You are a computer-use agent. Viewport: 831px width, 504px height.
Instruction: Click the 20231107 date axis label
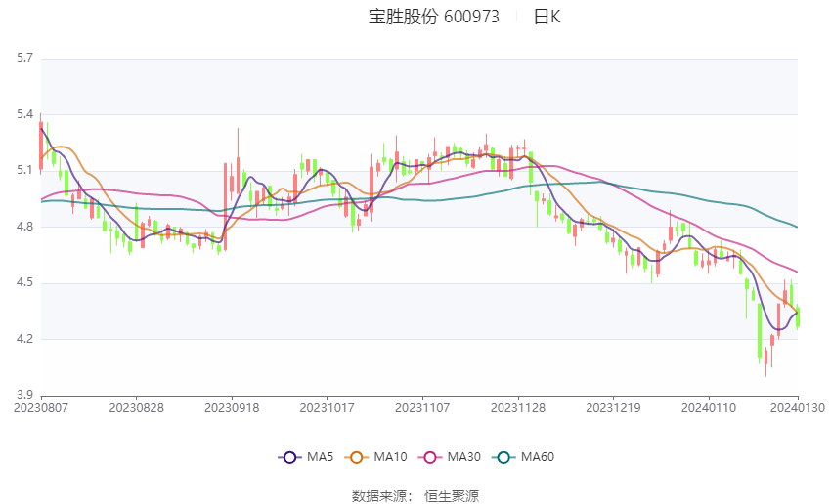[x=422, y=408]
